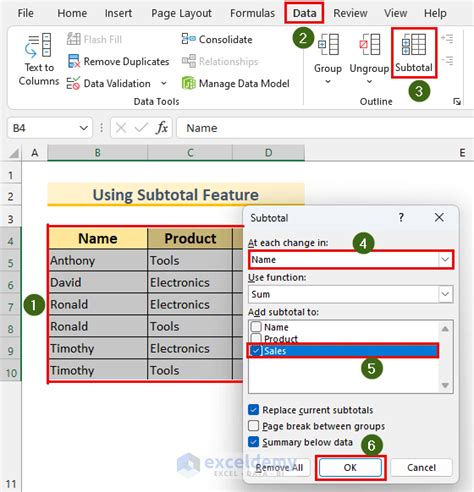Open the Use function dropdown

click(x=445, y=294)
